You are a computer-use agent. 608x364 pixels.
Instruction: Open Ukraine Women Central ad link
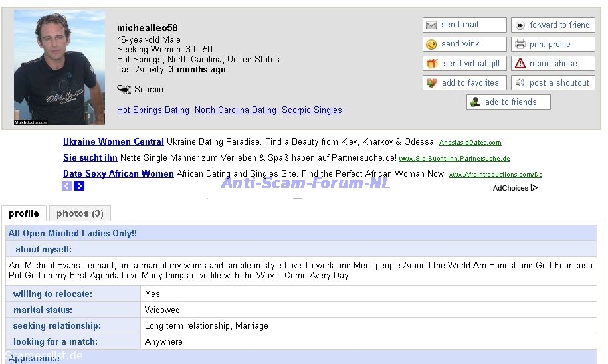tap(113, 142)
